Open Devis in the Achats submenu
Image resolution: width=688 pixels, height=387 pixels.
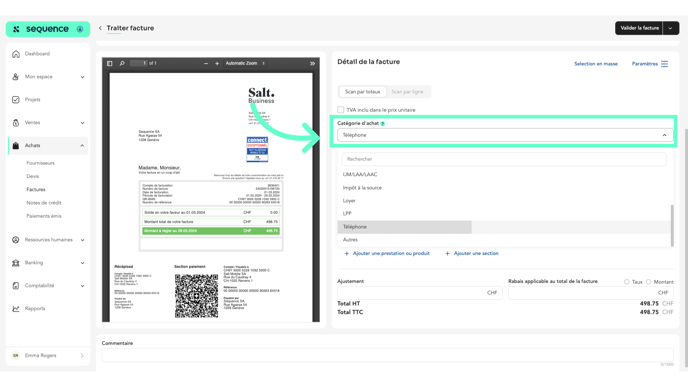[x=32, y=176]
